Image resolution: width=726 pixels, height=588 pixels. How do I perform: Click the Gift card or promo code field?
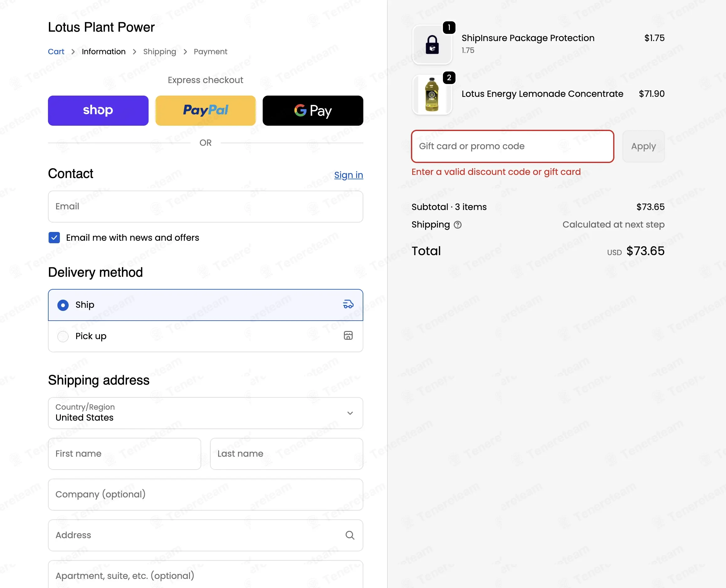tap(512, 146)
